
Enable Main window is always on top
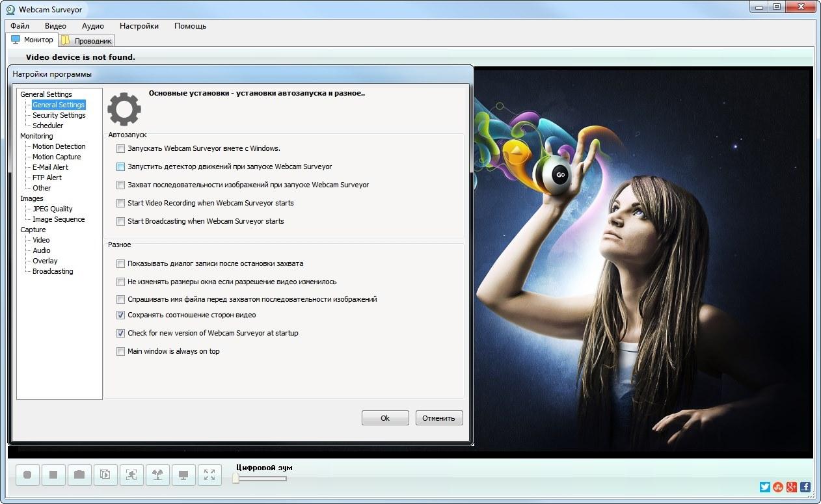pos(120,351)
